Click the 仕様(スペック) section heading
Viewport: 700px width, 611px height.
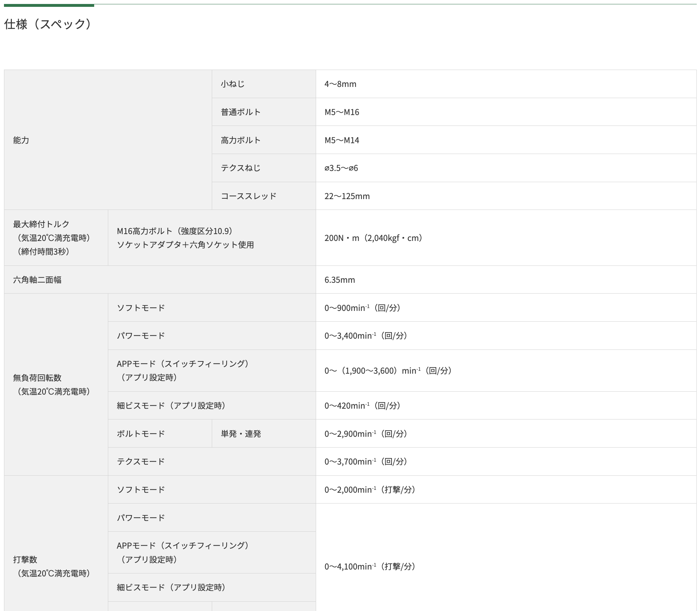49,24
